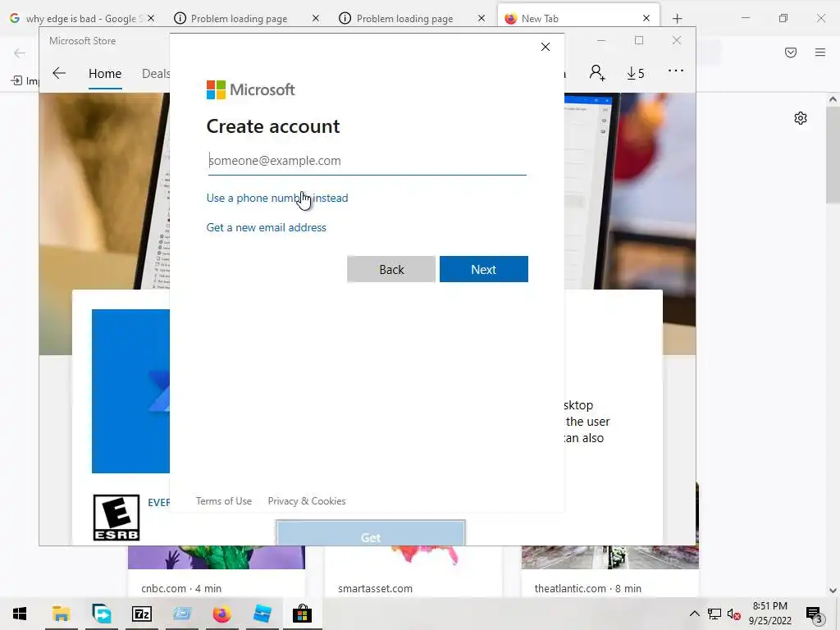This screenshot has height=630, width=840.
Task: Open a new Firefox tab with plus
Action: click(x=677, y=19)
